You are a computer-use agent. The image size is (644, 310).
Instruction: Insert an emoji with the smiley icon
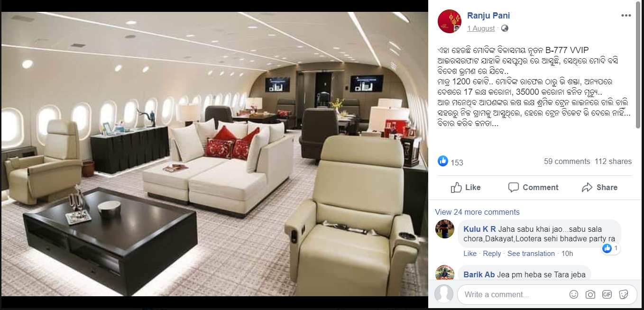click(x=573, y=294)
